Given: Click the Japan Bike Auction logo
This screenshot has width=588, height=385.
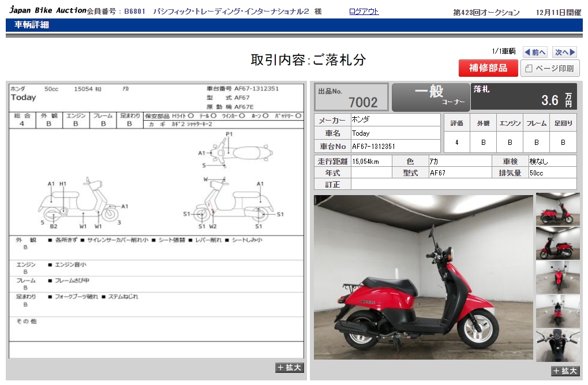Looking at the screenshot, I should 48,10.
